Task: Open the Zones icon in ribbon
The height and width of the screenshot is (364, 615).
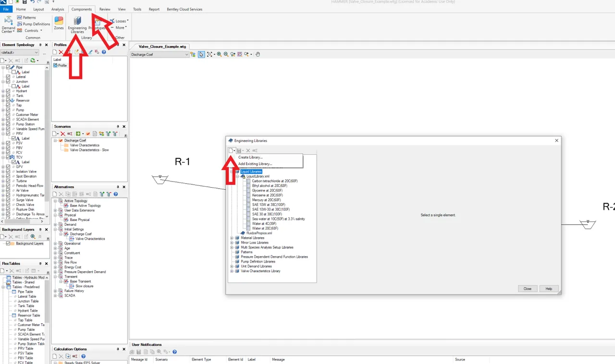Action: point(59,23)
